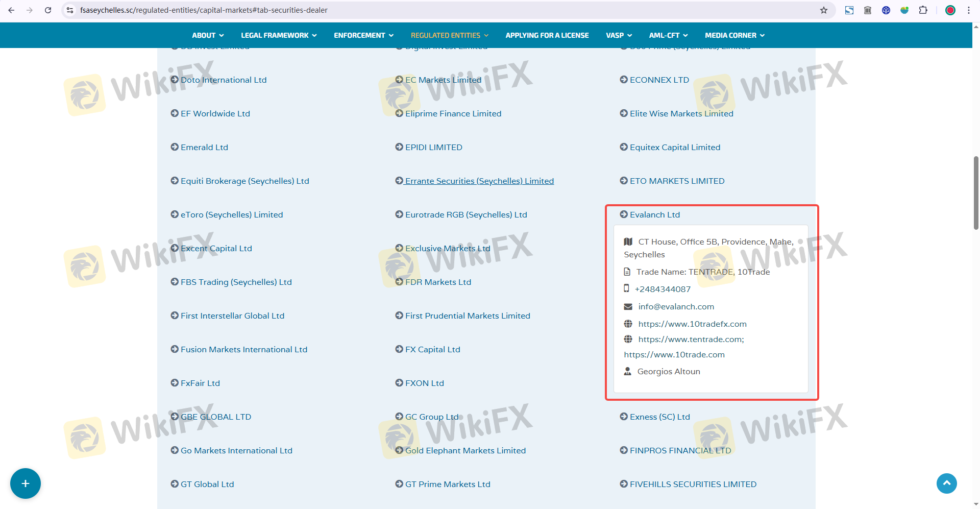Open the browser profile avatar
Screen dimensions: 980x509
[950, 10]
